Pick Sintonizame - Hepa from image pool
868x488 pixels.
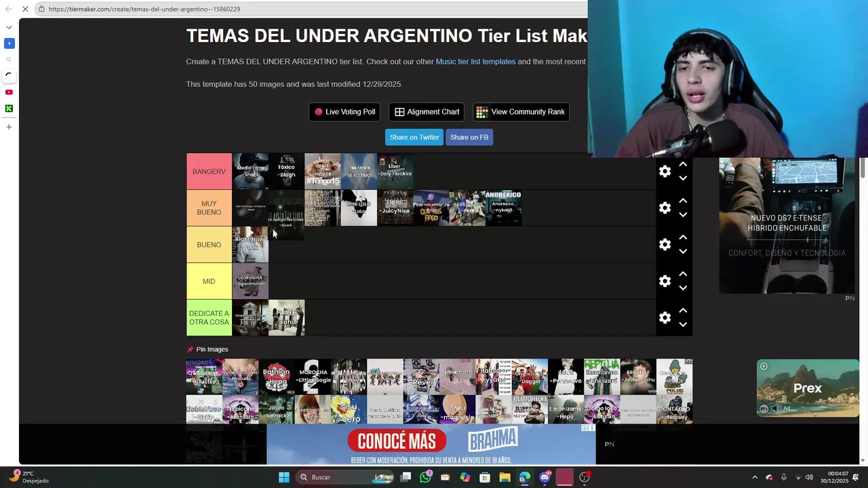[x=566, y=410]
